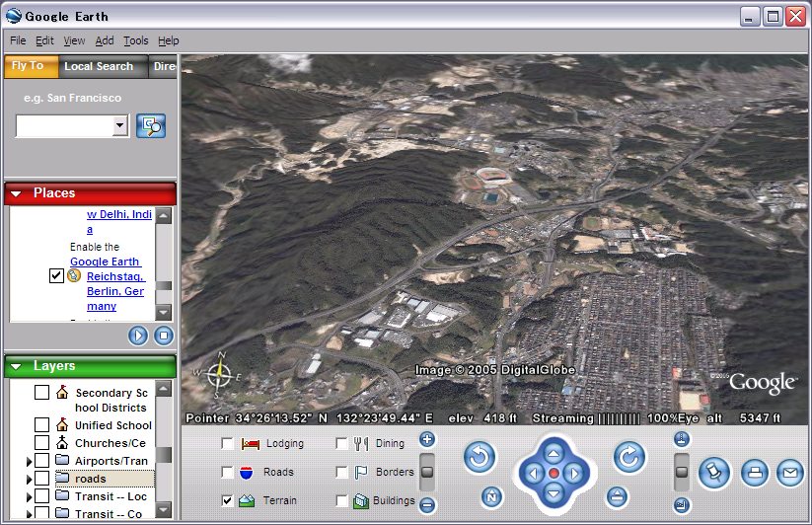Rotate the view clockwise
Screen dimensions: 812x525
point(628,457)
